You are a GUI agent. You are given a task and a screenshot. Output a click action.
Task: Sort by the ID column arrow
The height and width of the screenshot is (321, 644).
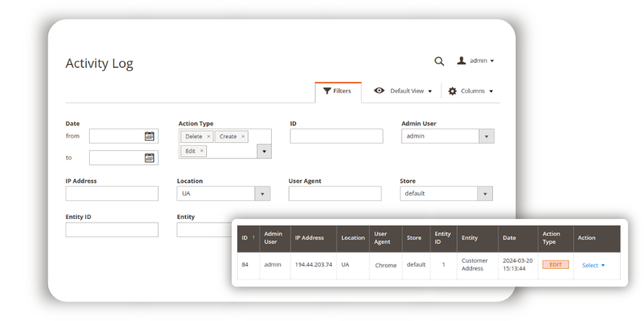click(x=254, y=238)
